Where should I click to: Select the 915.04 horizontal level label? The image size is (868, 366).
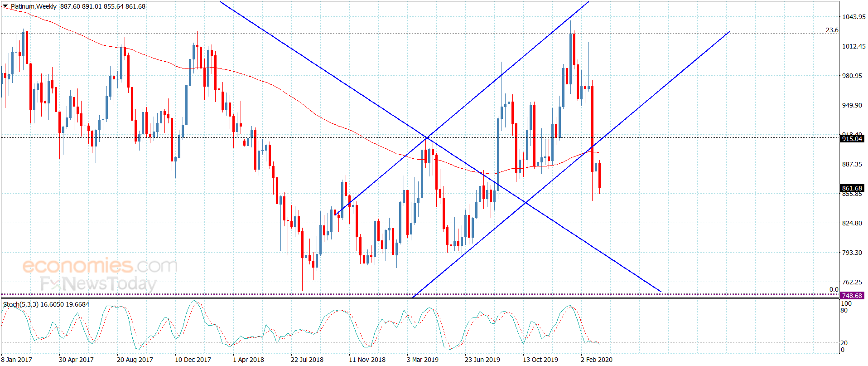pos(852,139)
